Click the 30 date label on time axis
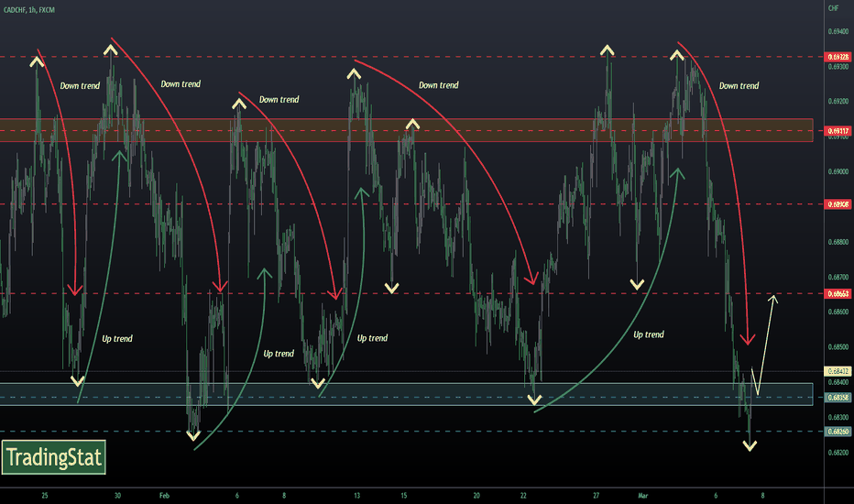The image size is (854, 504). [x=117, y=496]
